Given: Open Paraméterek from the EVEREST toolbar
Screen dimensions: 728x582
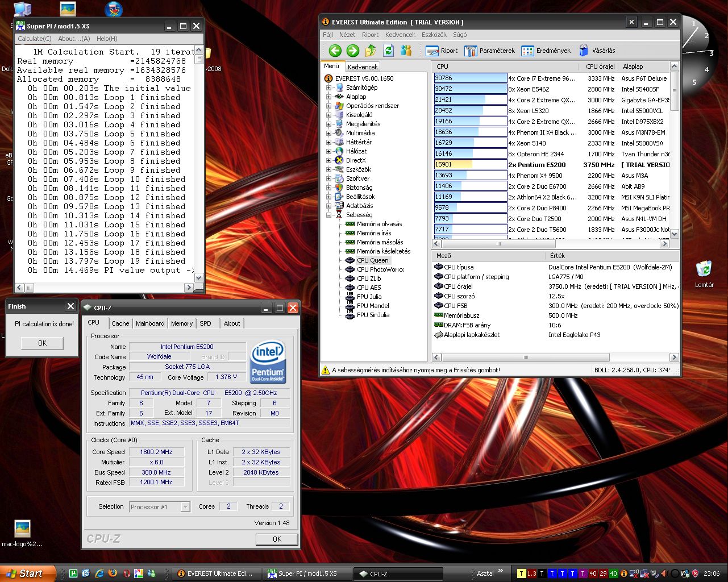Looking at the screenshot, I should click(x=489, y=51).
